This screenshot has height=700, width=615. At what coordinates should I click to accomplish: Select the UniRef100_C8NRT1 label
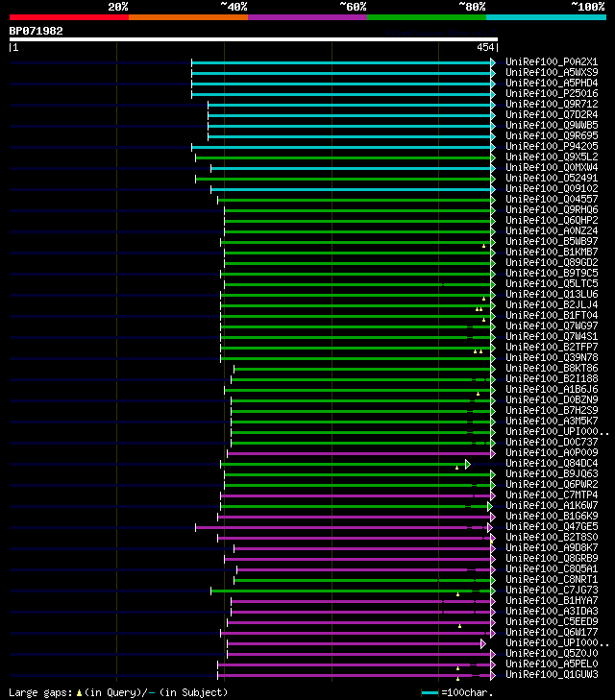click(552, 579)
